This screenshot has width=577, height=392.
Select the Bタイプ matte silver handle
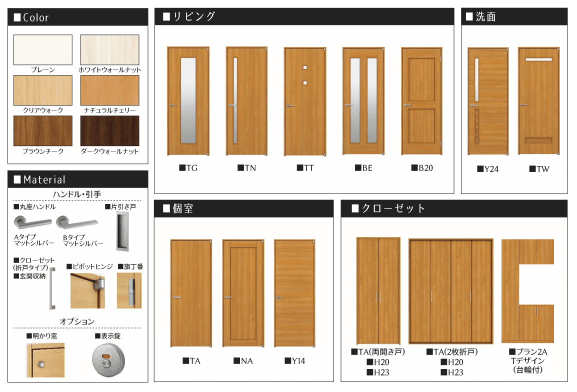pyautogui.click(x=77, y=223)
